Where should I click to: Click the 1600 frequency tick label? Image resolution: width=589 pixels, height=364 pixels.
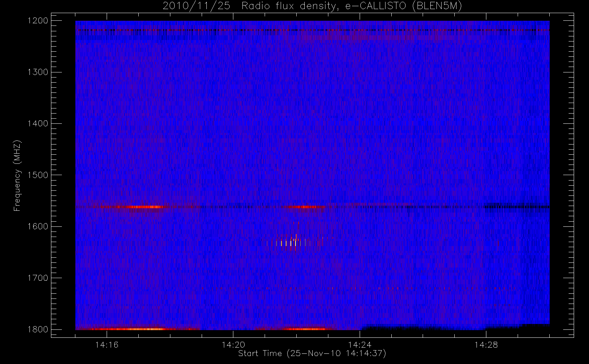(x=38, y=226)
